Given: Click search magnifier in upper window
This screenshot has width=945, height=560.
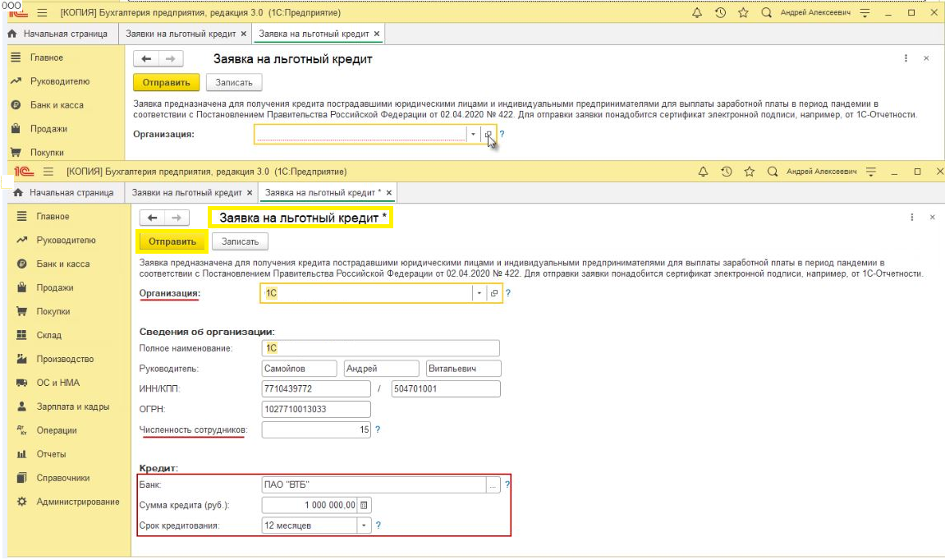Looking at the screenshot, I should (766, 12).
